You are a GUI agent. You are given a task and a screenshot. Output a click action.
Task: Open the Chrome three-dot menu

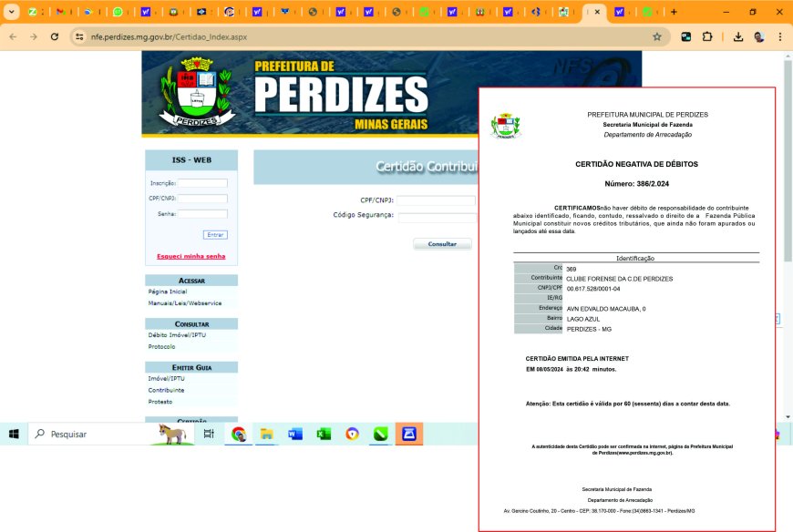point(780,36)
